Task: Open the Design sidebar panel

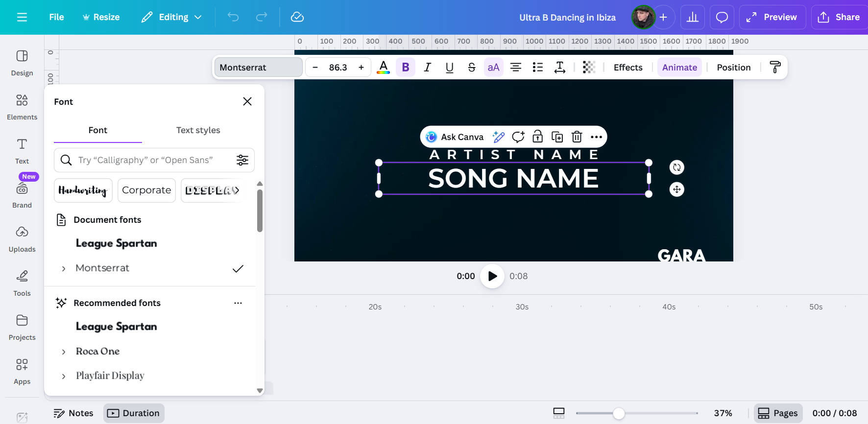Action: click(22, 63)
